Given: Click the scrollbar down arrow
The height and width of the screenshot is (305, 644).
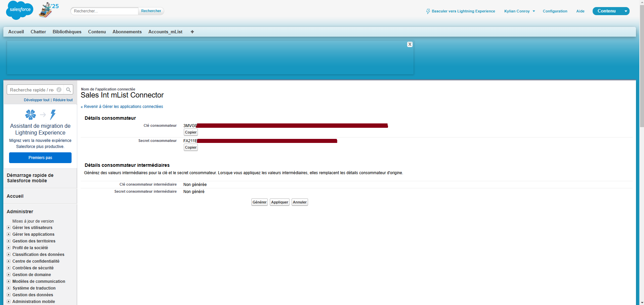Looking at the screenshot, I should [x=642, y=302].
